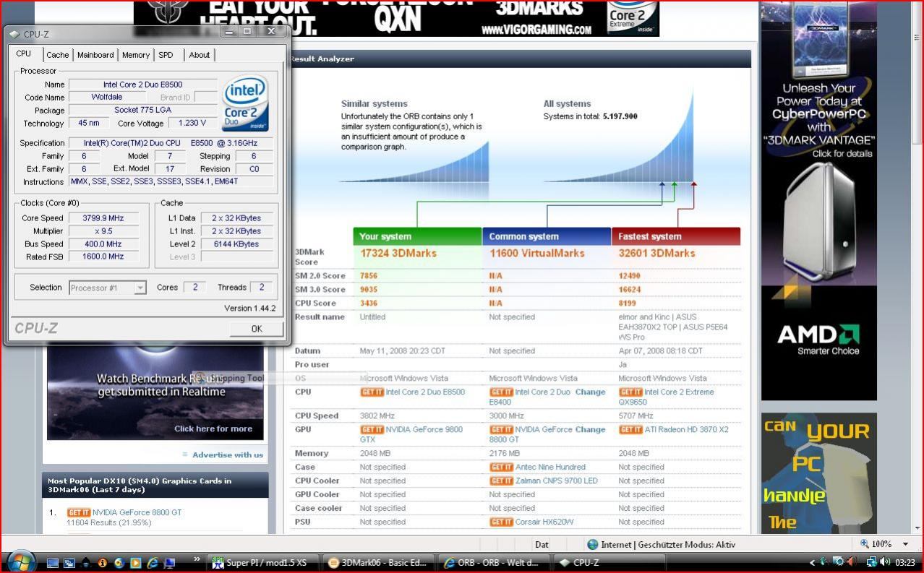Click the volume speaker tray icon
924x573 pixels.
point(886,562)
